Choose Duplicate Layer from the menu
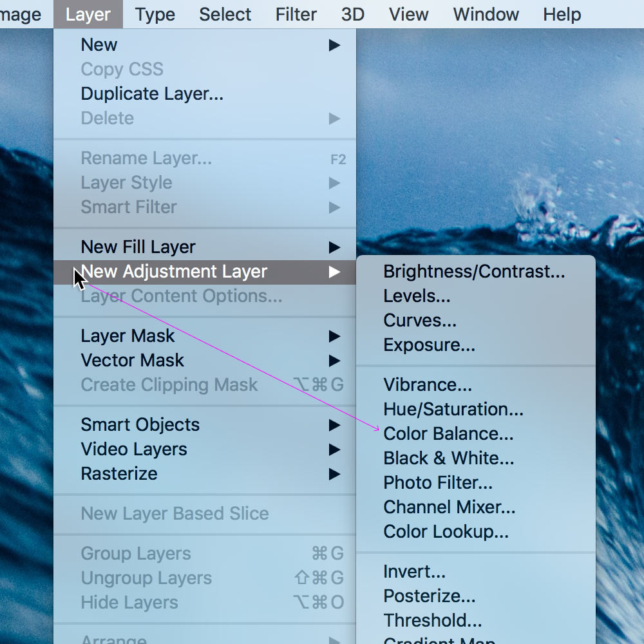This screenshot has height=644, width=644. tap(152, 94)
